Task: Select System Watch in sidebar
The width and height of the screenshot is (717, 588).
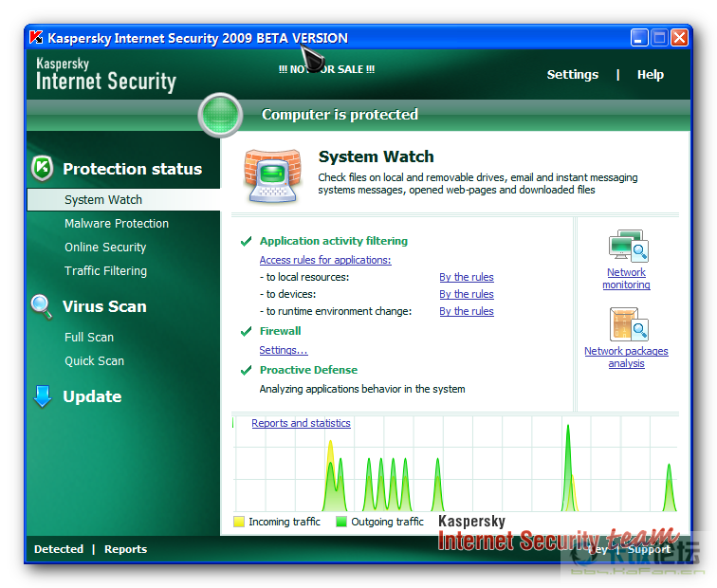Action: [x=123, y=200]
